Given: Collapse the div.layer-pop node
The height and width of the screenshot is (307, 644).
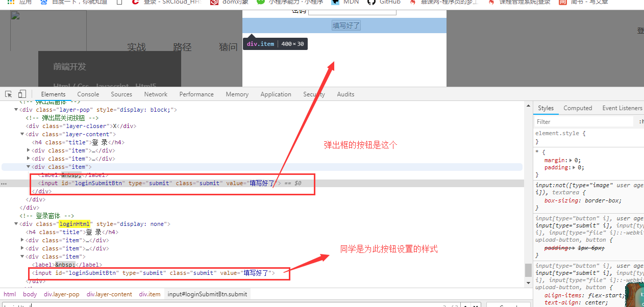Looking at the screenshot, I should click(16, 110).
